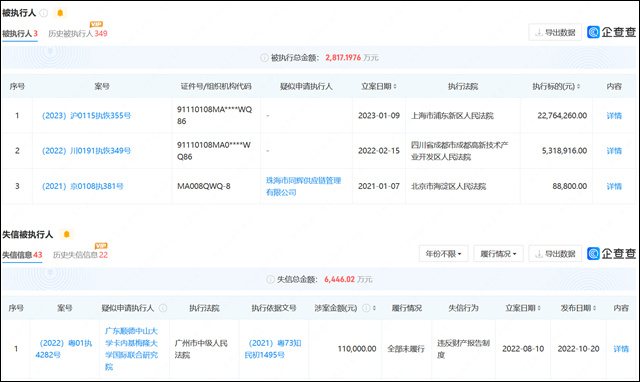The image size is (640, 382).
Task: Click 执行法院 header in 被执行人 table
Action: 463,87
